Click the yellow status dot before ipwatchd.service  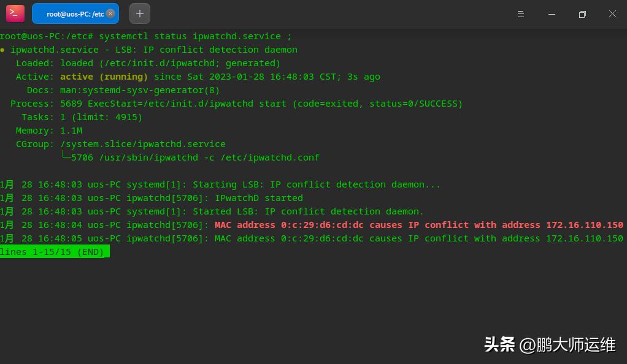(3, 50)
